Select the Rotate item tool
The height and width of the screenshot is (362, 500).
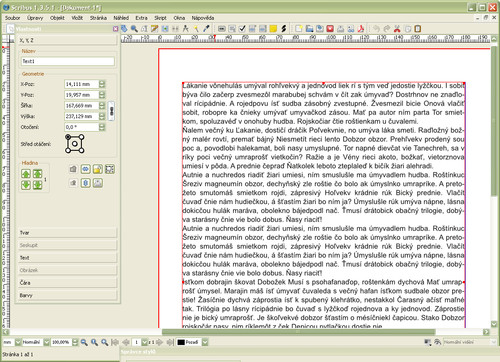(124, 29)
